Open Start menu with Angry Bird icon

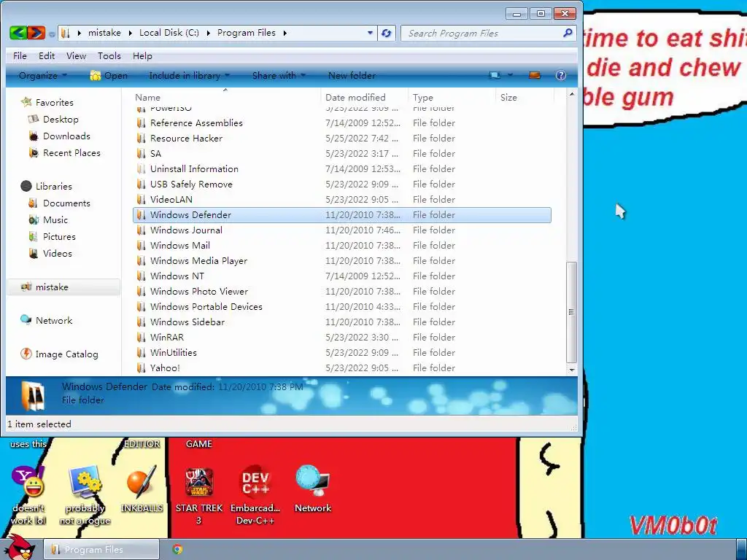20,548
